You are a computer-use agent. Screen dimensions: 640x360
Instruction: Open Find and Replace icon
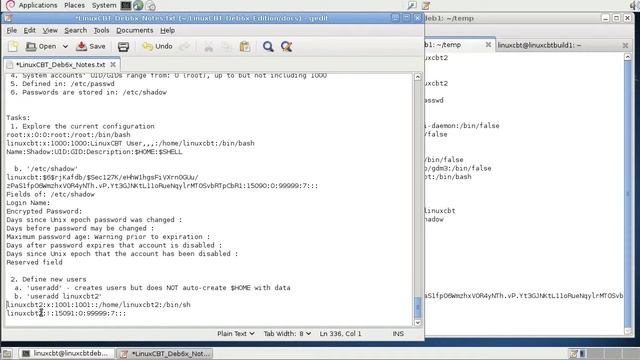tap(287, 47)
